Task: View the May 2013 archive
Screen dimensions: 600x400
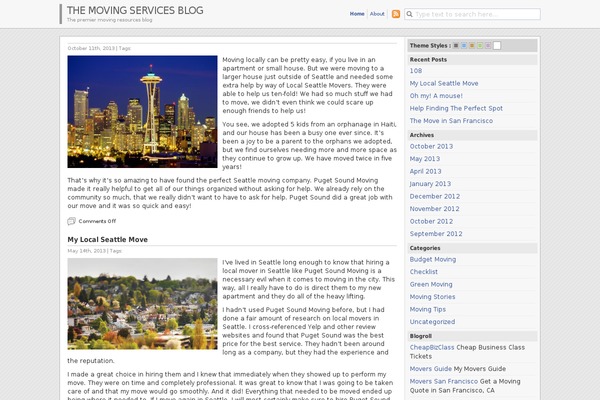Action: coord(425,159)
